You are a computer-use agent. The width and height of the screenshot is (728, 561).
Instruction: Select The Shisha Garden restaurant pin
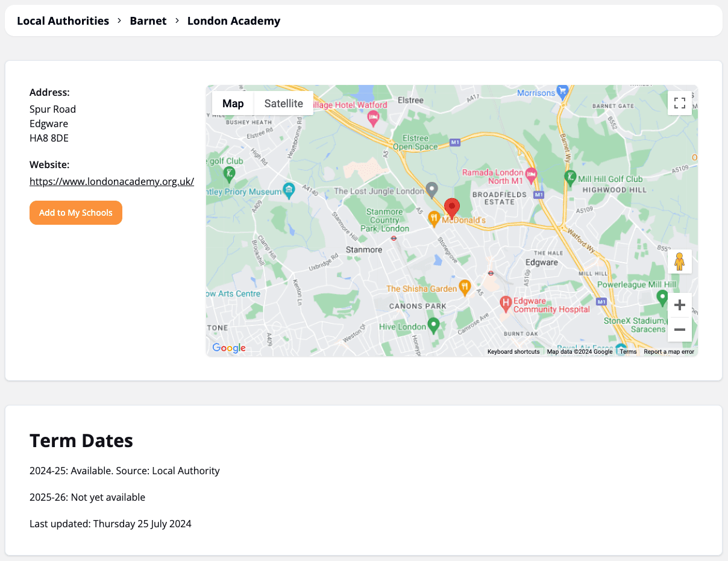(464, 287)
